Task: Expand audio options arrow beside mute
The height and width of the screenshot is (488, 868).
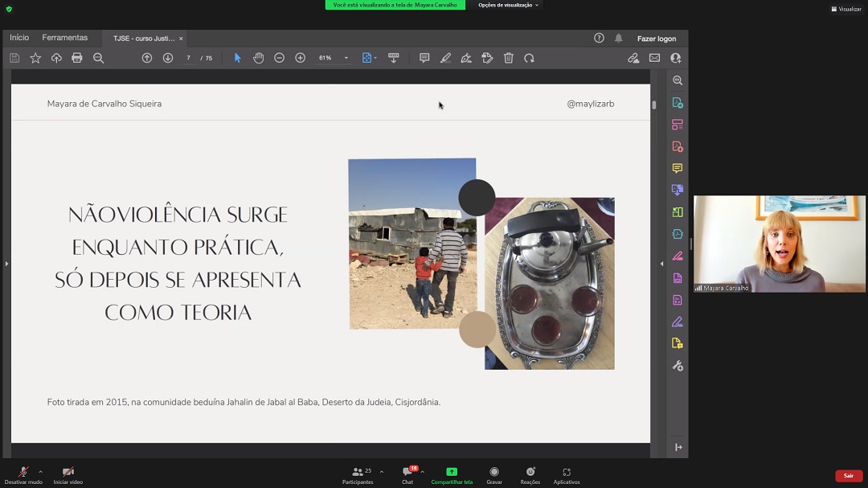Action: 41,472
